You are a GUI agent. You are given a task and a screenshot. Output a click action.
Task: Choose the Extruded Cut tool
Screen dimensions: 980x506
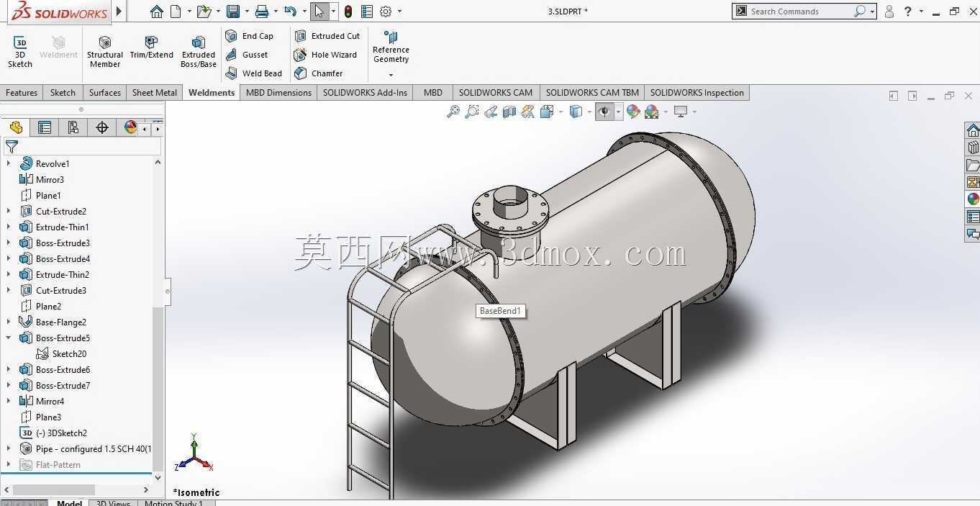tap(327, 36)
